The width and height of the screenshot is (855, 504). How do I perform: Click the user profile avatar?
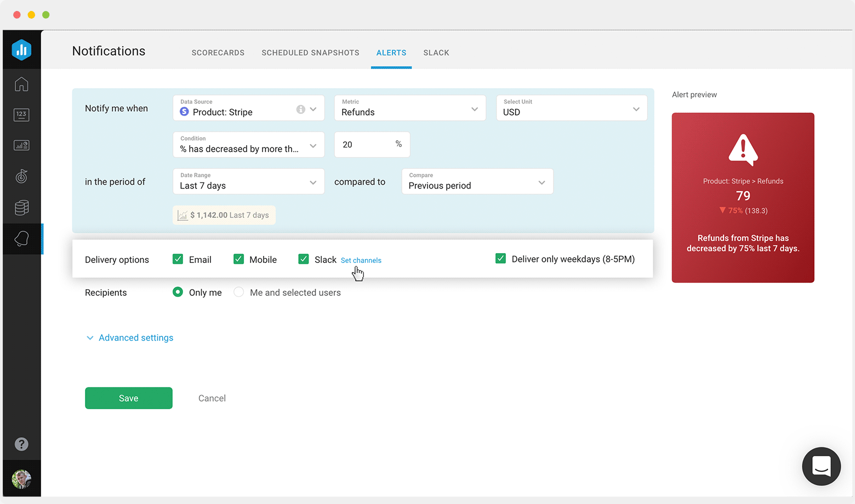coord(21,479)
